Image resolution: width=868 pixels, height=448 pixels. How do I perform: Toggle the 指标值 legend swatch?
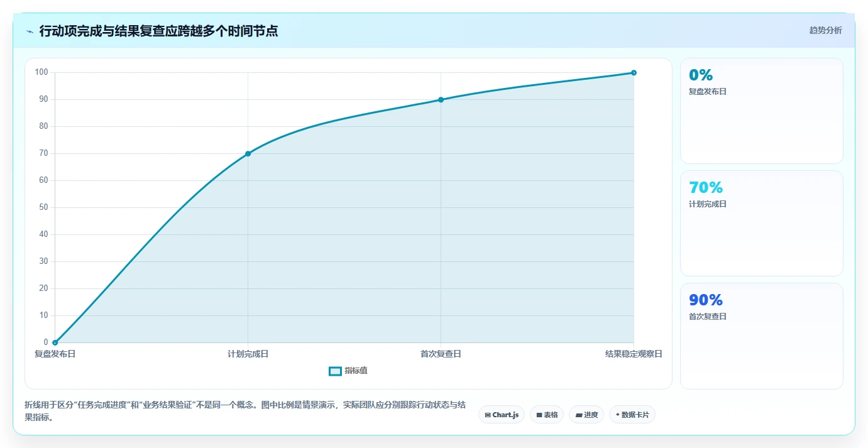(x=335, y=371)
